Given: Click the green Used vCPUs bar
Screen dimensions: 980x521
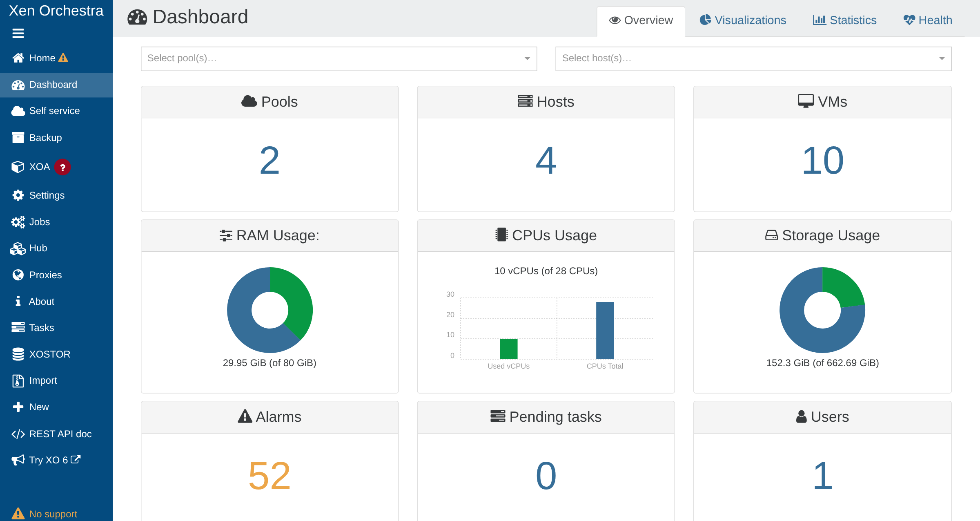Looking at the screenshot, I should point(508,349).
